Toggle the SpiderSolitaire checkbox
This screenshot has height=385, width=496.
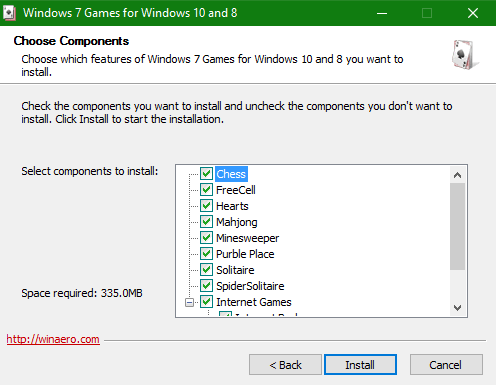pos(206,285)
